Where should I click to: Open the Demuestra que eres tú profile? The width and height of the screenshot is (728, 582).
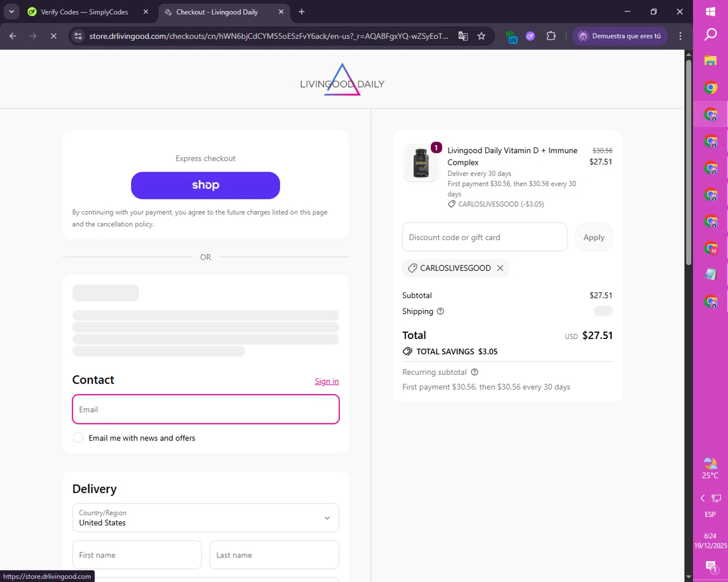tap(620, 36)
